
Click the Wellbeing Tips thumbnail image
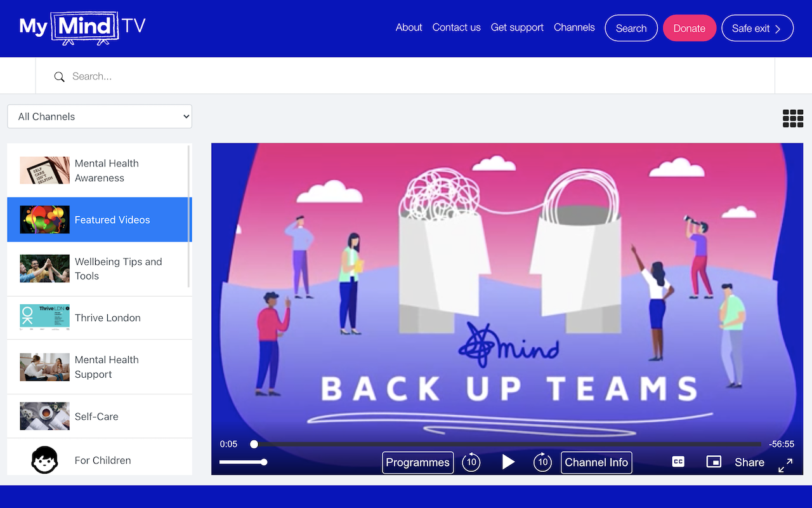44,269
